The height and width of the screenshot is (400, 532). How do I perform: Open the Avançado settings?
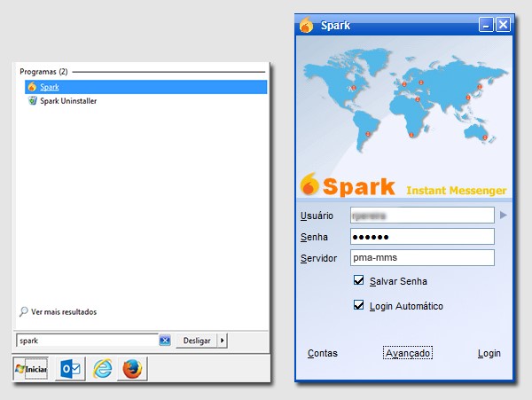408,353
